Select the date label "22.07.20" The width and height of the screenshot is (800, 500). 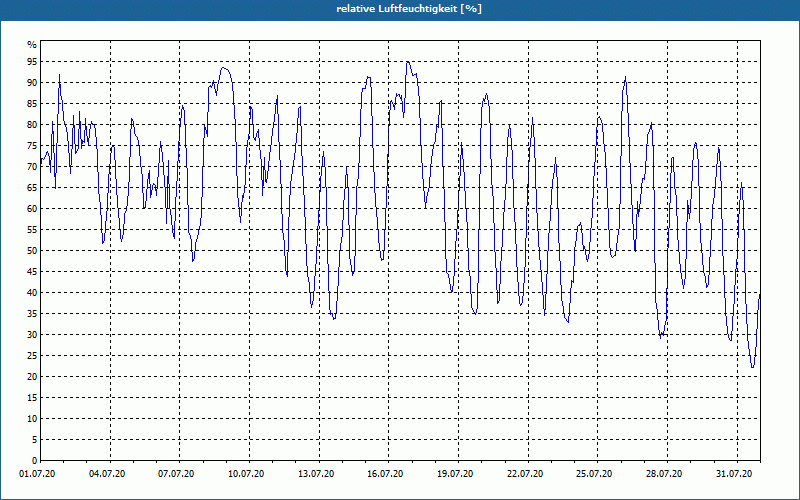525,474
